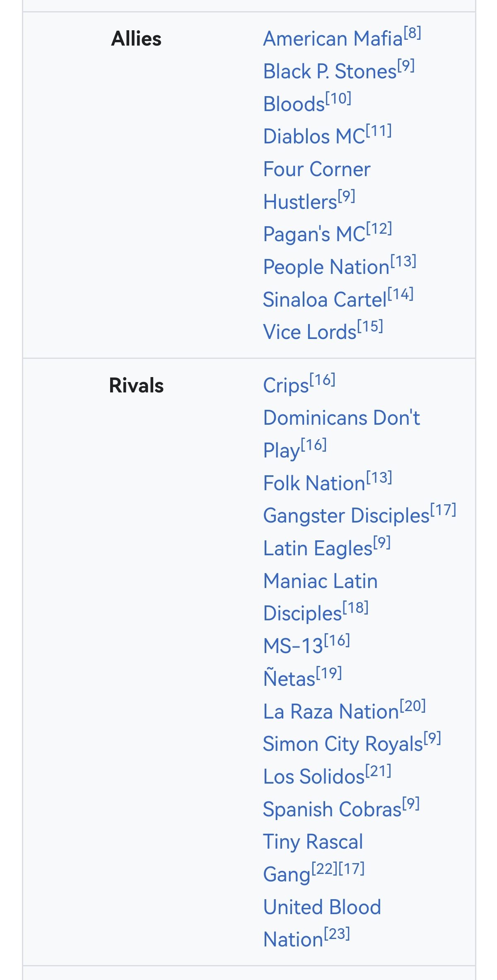The width and height of the screenshot is (497, 980).
Task: Go to the People Nation article
Action: 327,267
